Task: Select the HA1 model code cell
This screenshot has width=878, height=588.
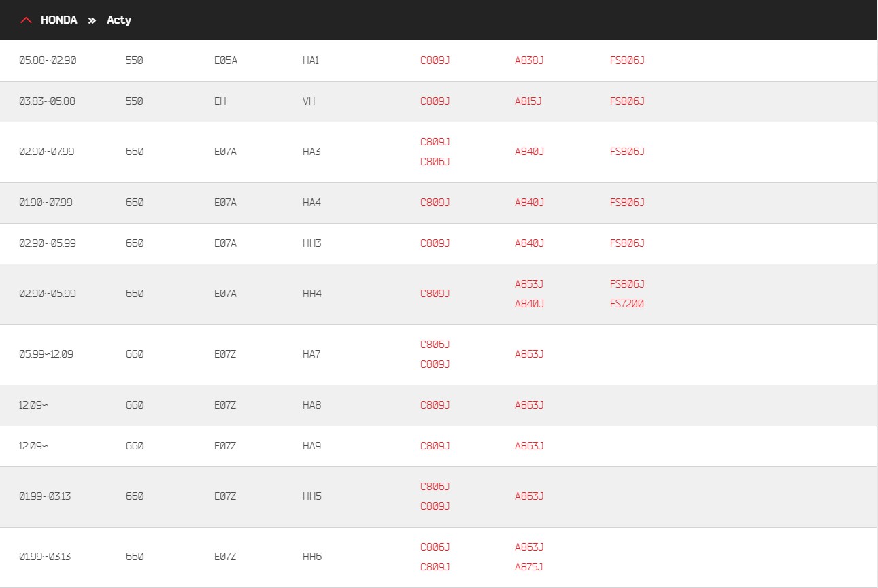Action: (311, 60)
